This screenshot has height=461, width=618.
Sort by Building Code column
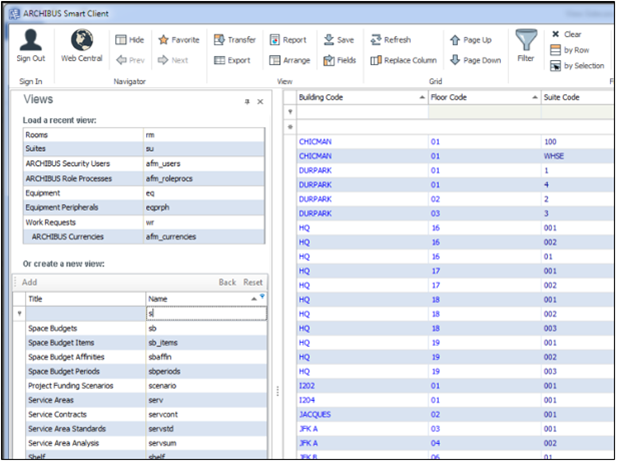362,97
